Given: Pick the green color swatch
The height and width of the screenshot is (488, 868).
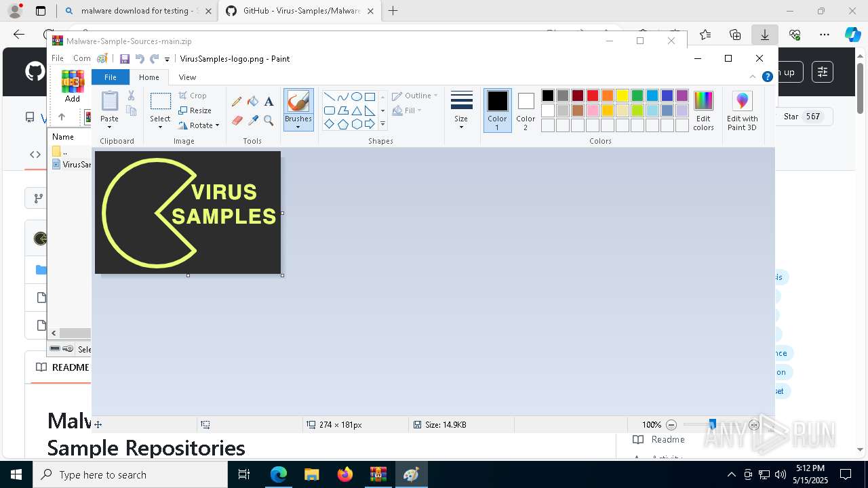Looking at the screenshot, I should (637, 96).
